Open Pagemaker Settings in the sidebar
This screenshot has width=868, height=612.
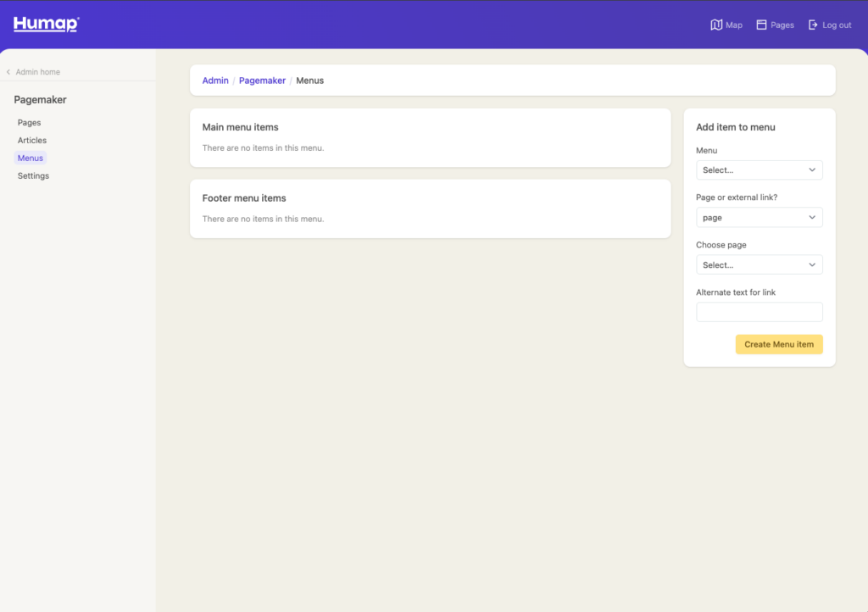(x=34, y=176)
